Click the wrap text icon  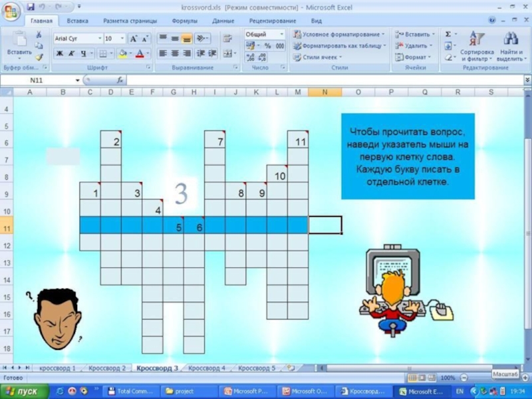tap(227, 39)
